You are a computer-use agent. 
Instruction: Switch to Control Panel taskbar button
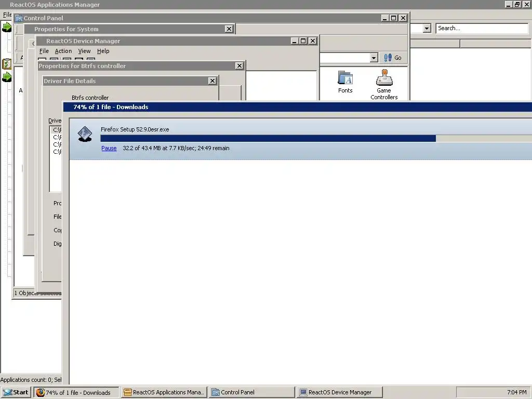pyautogui.click(x=252, y=392)
